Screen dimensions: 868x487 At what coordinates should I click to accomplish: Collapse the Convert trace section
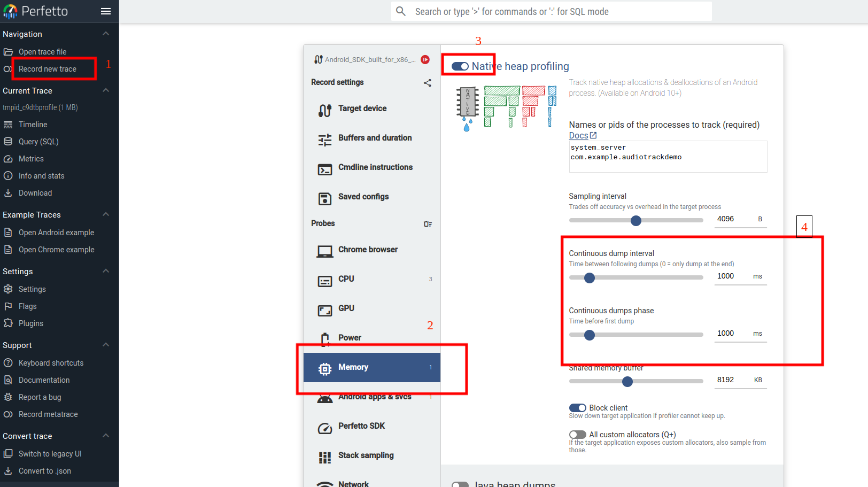[106, 436]
